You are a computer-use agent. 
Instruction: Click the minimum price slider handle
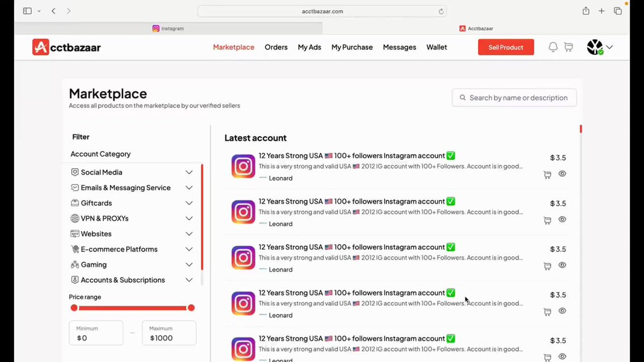tap(74, 308)
